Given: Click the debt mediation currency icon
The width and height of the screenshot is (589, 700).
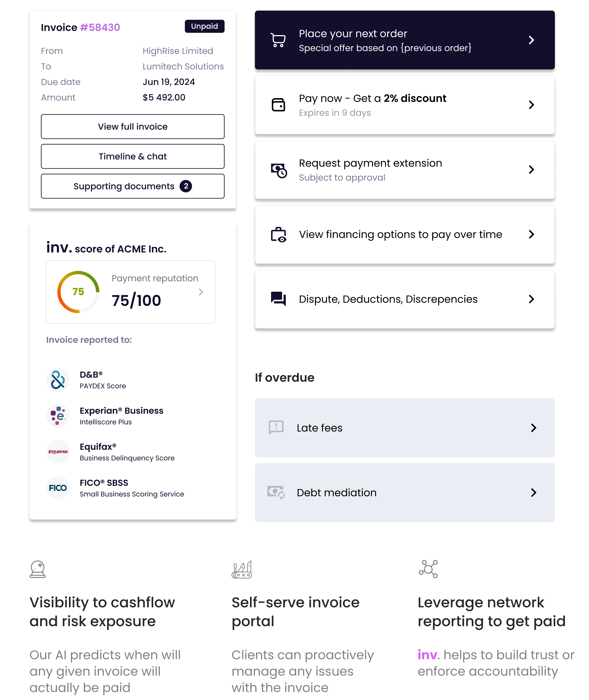Looking at the screenshot, I should pyautogui.click(x=276, y=492).
